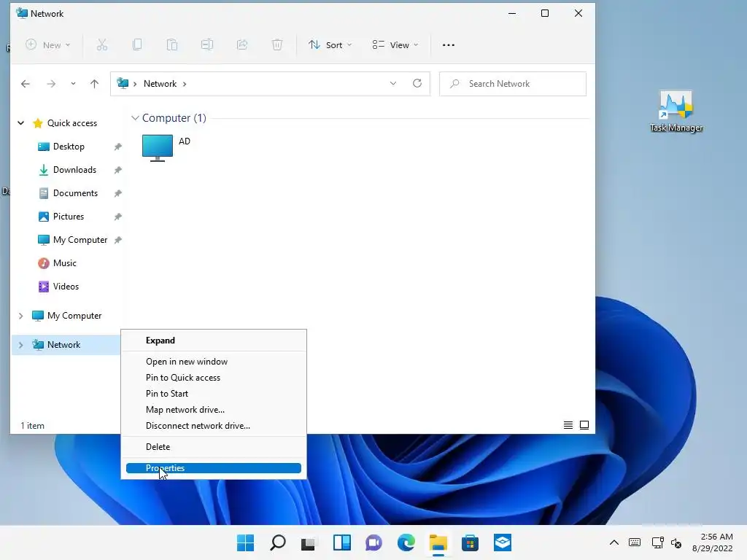Select Pin to Quick access
Image resolution: width=747 pixels, height=560 pixels.
tap(214, 378)
